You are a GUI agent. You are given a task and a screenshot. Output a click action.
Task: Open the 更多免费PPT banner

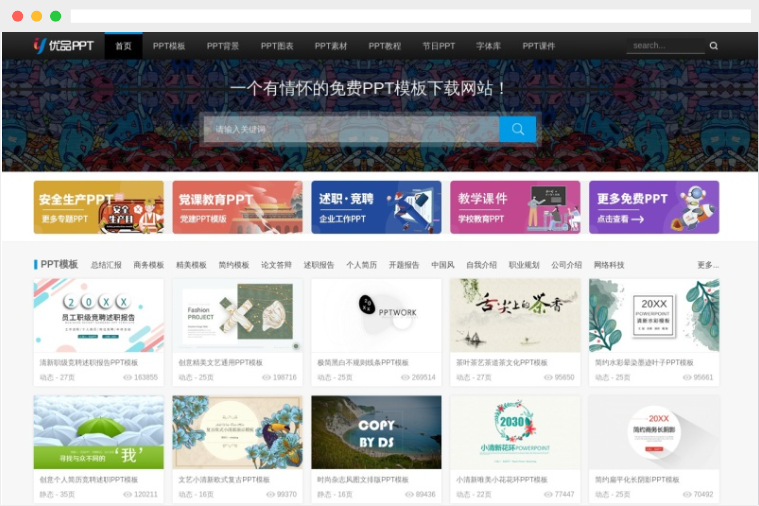(653, 207)
